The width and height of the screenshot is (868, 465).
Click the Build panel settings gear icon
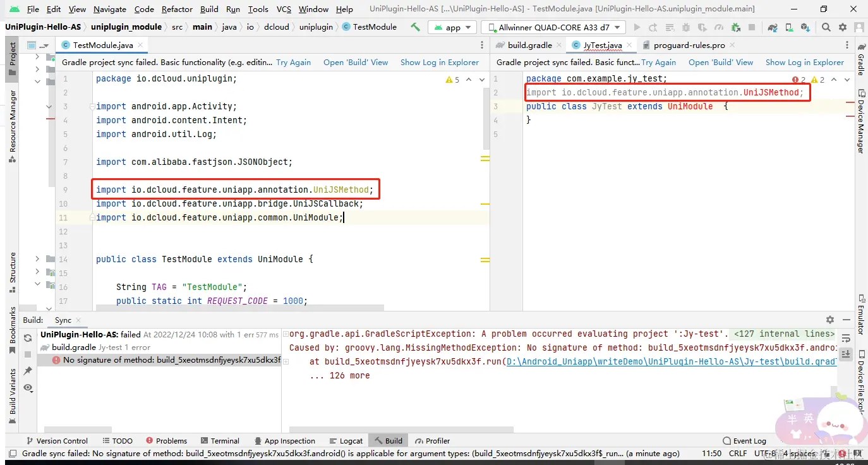830,320
